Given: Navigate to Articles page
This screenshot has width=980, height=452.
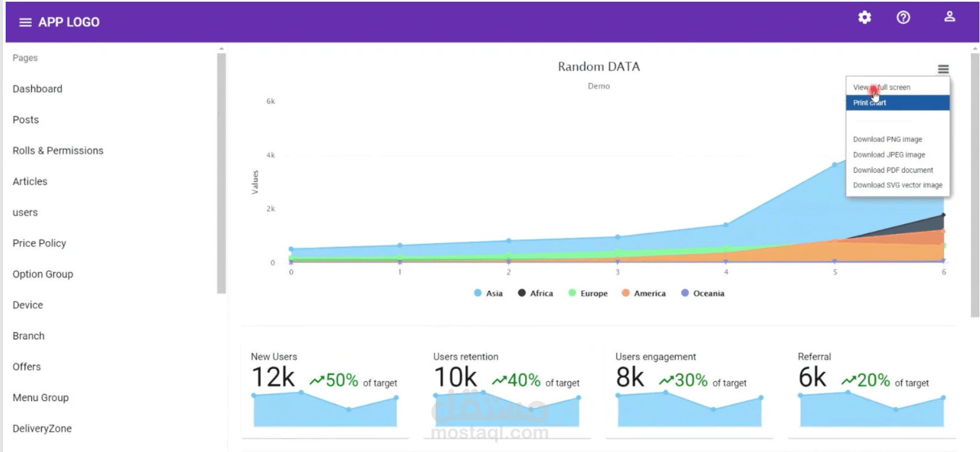Looking at the screenshot, I should pyautogui.click(x=30, y=181).
